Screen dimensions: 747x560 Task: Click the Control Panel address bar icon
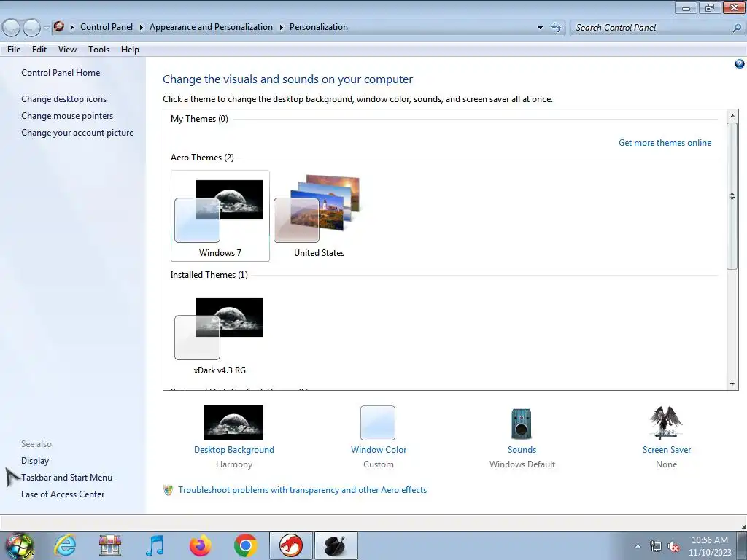pyautogui.click(x=58, y=27)
